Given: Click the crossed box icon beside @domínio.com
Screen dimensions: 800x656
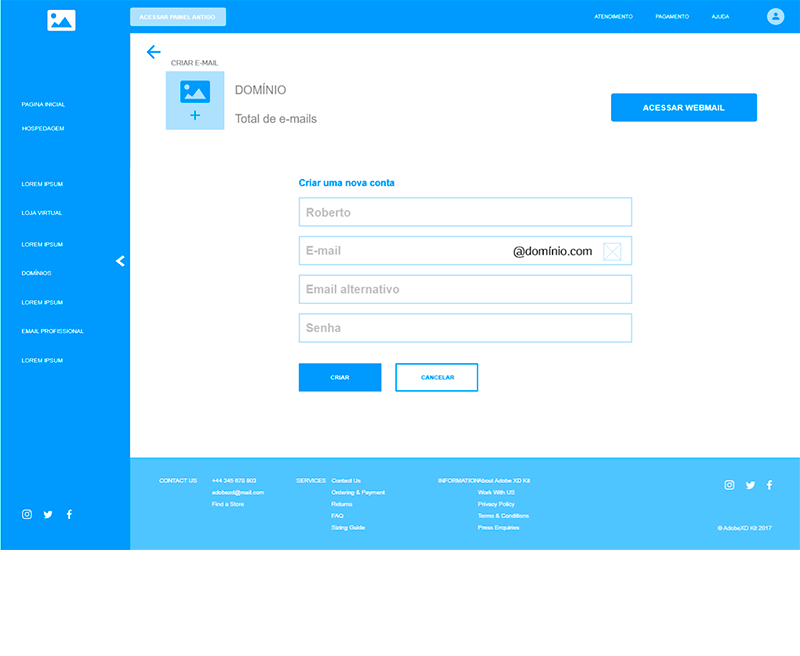Looking at the screenshot, I should coord(612,251).
